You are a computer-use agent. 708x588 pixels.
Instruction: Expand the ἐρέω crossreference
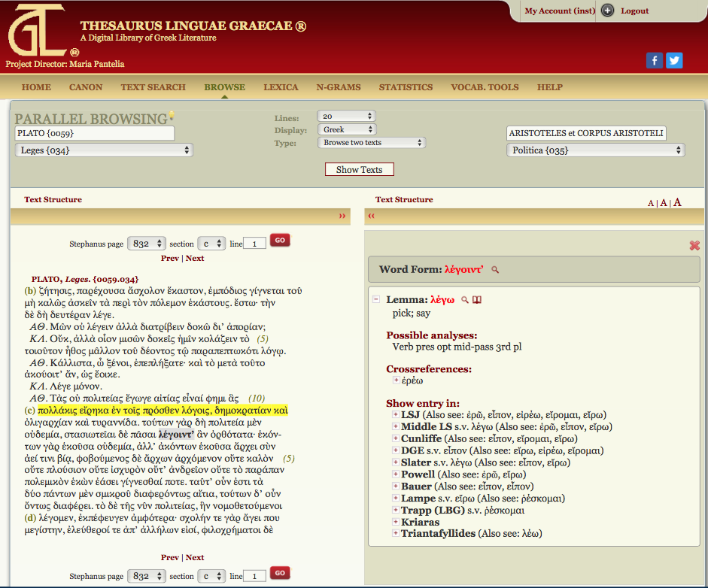(396, 381)
